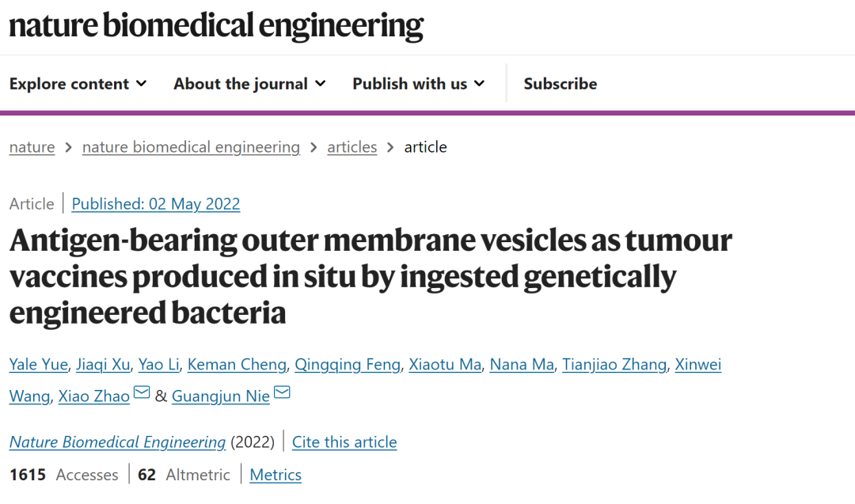Click author Qingqing Feng
The image size is (855, 504).
point(348,364)
